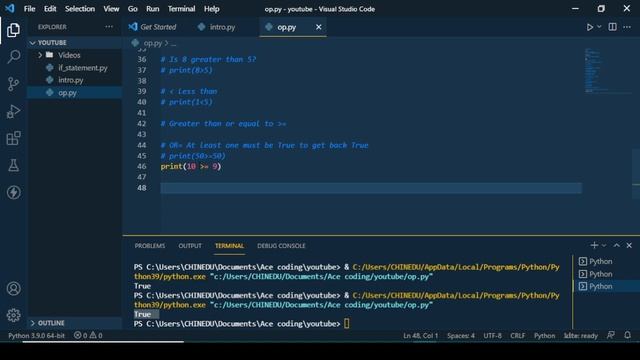Open intro.py from the explorer tree

coord(71,80)
